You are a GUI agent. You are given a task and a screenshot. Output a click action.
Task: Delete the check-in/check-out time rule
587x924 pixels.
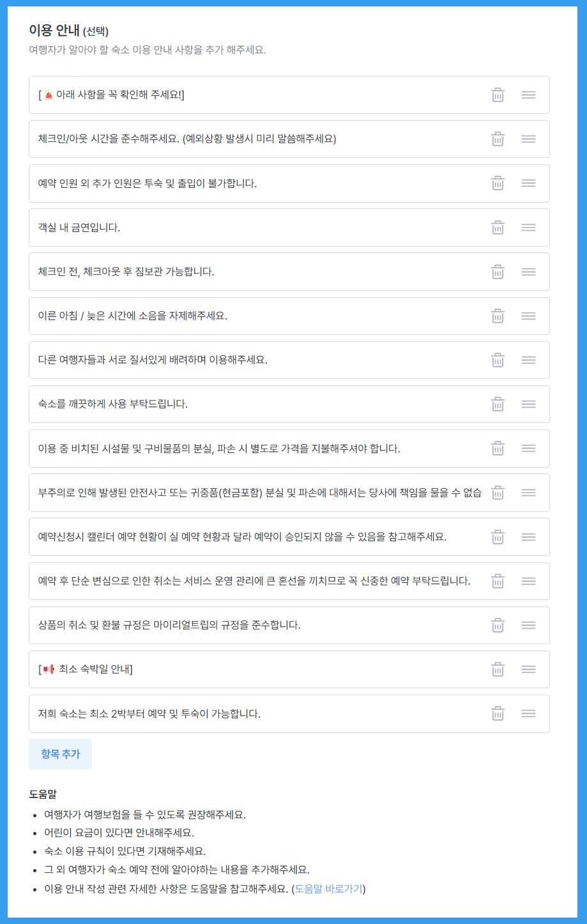pos(498,139)
